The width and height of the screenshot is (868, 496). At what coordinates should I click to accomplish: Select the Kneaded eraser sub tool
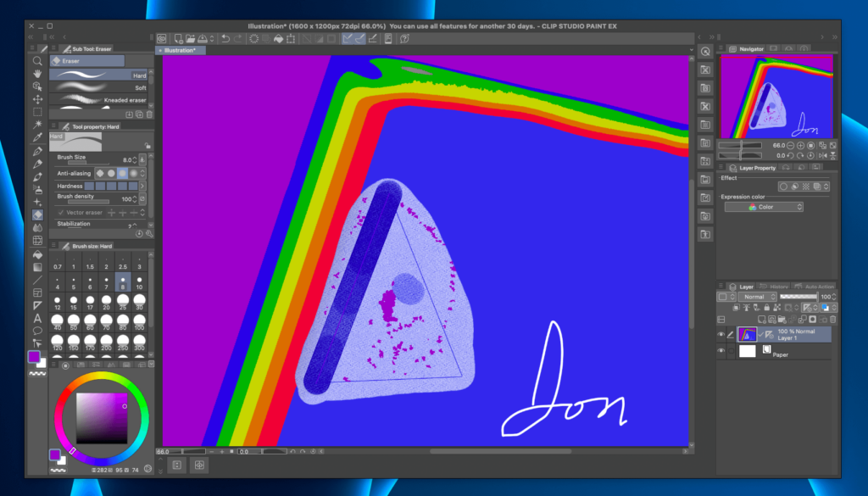(99, 100)
